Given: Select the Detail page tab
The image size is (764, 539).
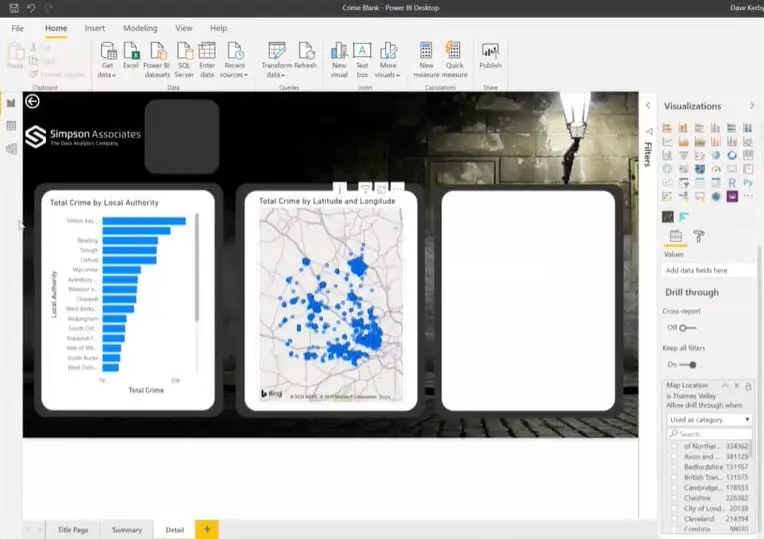Looking at the screenshot, I should tap(174, 530).
